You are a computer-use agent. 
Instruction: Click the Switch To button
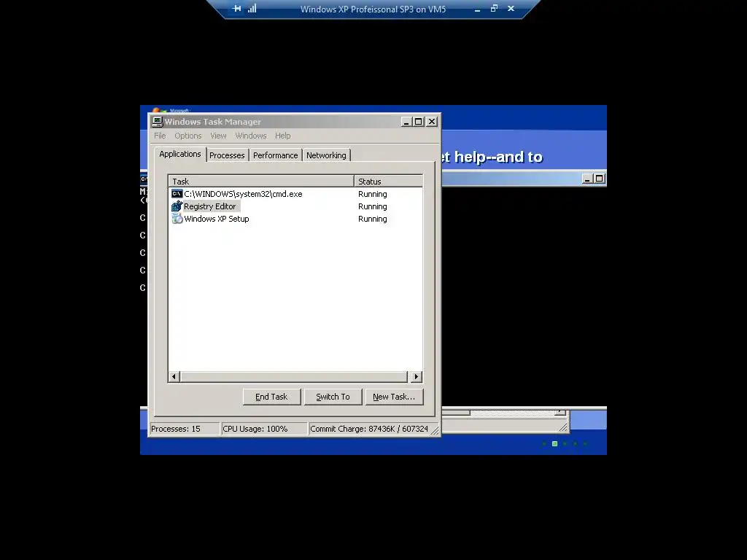click(x=333, y=397)
